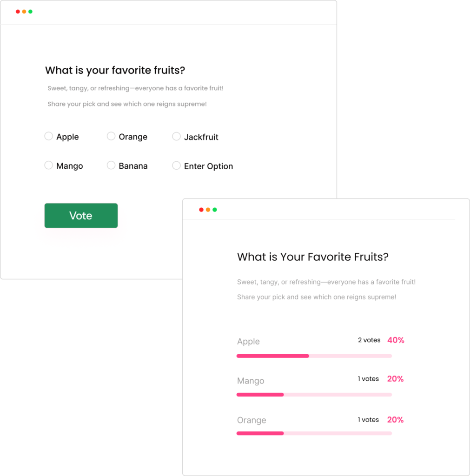Pick the Jackfruit radio option
The image size is (470, 476).
(176, 136)
